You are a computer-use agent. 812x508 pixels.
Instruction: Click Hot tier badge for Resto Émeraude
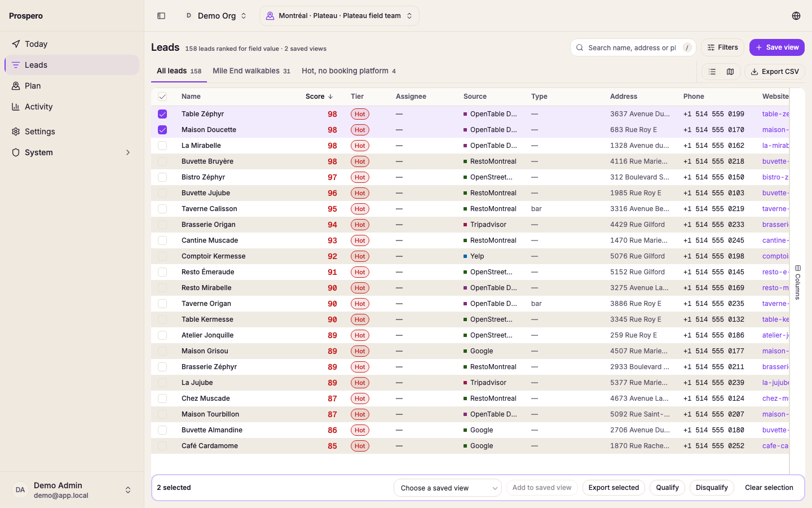tap(360, 272)
